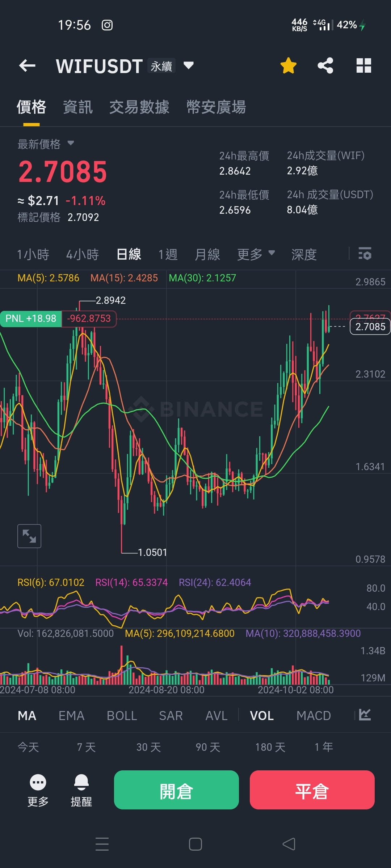391x868 pixels.
Task: Switch to the 價格 tab
Action: [31, 107]
